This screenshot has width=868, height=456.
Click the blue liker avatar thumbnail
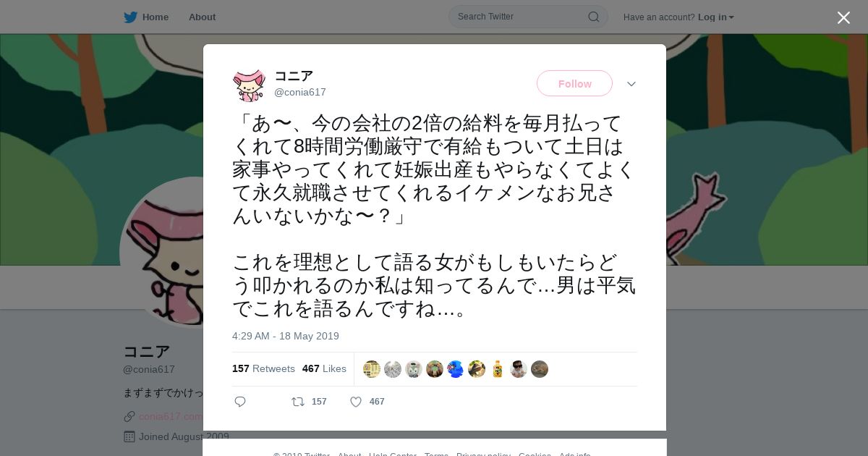[456, 369]
